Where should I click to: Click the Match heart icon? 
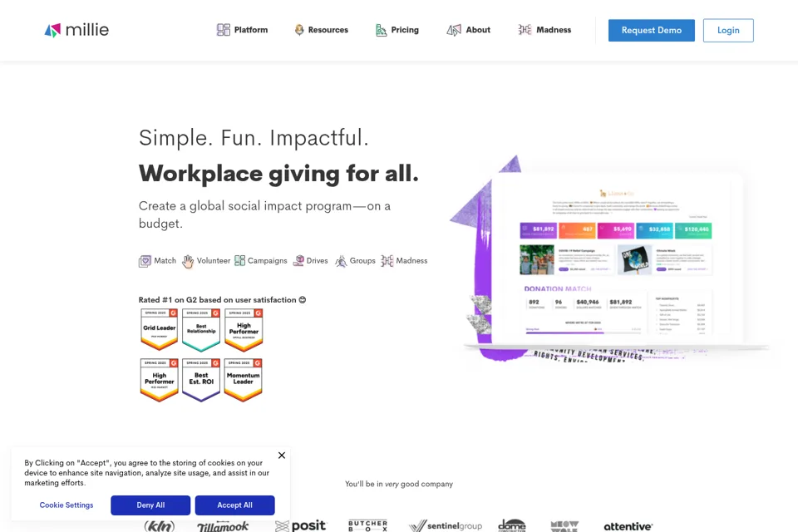(x=145, y=261)
